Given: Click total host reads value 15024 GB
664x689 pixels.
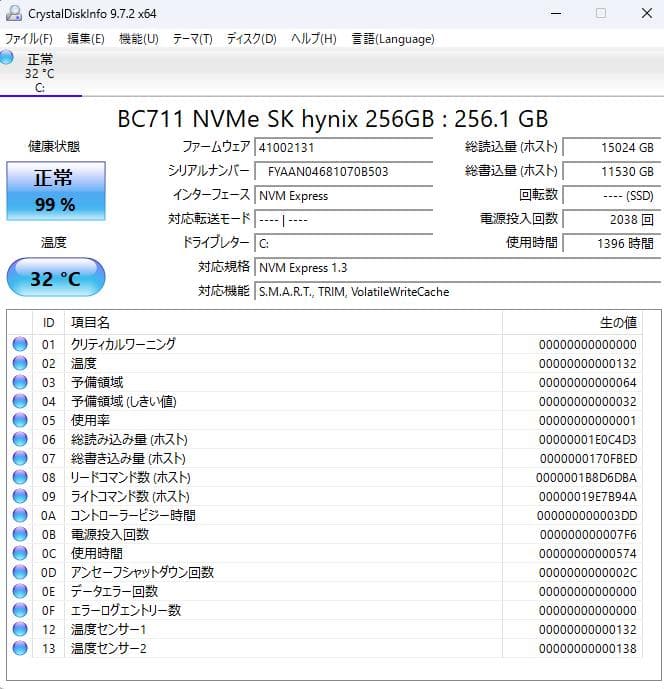Looking at the screenshot, I should 612,147.
